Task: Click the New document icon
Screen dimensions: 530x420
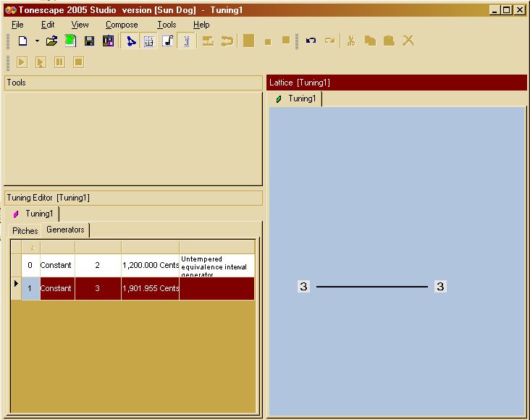Action: coord(22,41)
